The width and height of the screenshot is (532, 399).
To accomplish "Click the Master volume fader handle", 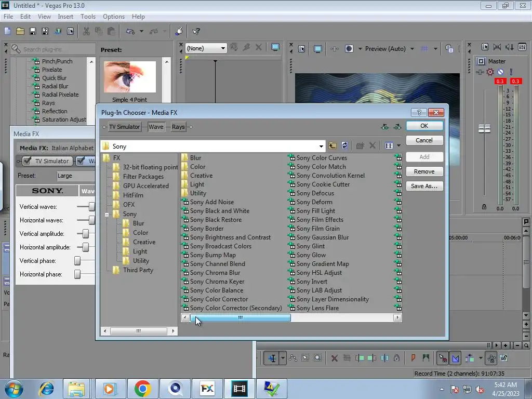I will 484,128.
